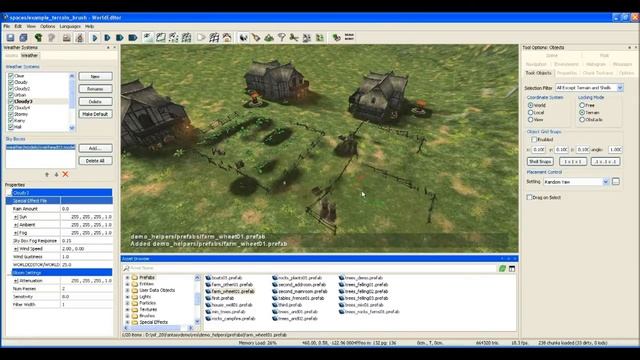Uncheck the Clear weather system checkbox
640x360 pixels.
click(x=11, y=76)
